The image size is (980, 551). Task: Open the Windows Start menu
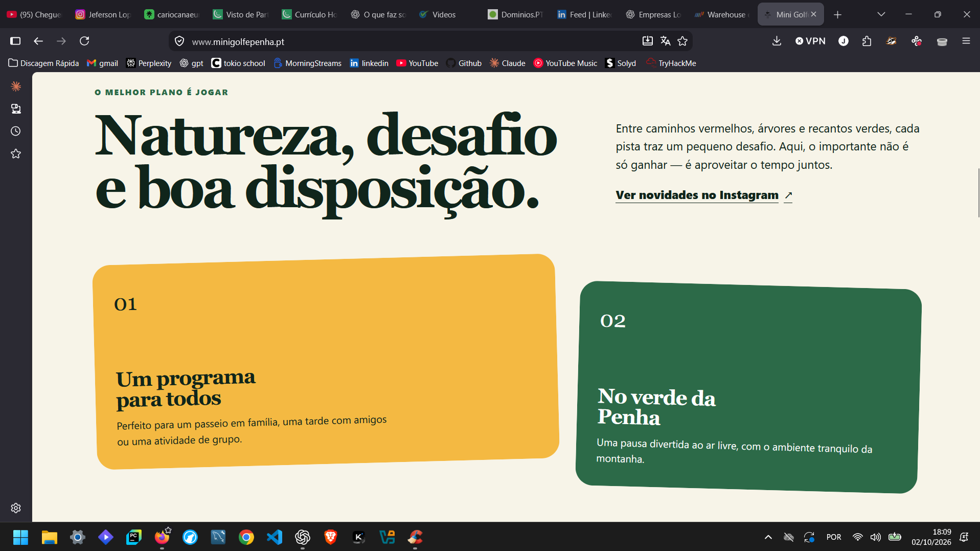coord(20,537)
